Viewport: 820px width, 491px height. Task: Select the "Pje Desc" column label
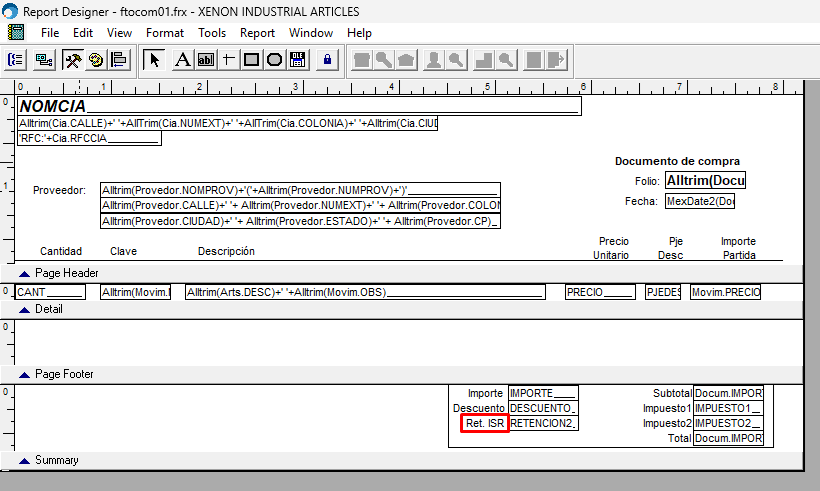coord(671,248)
